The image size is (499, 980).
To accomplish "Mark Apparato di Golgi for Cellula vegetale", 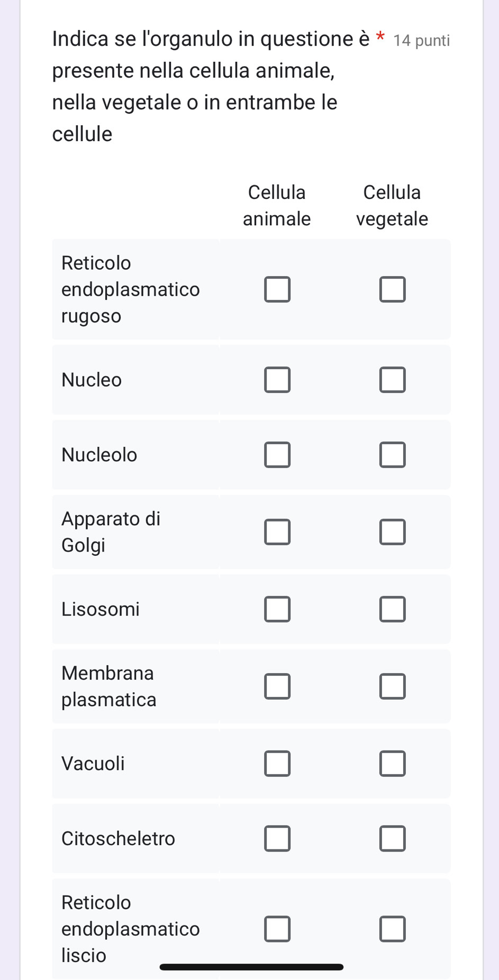I will 392,532.
